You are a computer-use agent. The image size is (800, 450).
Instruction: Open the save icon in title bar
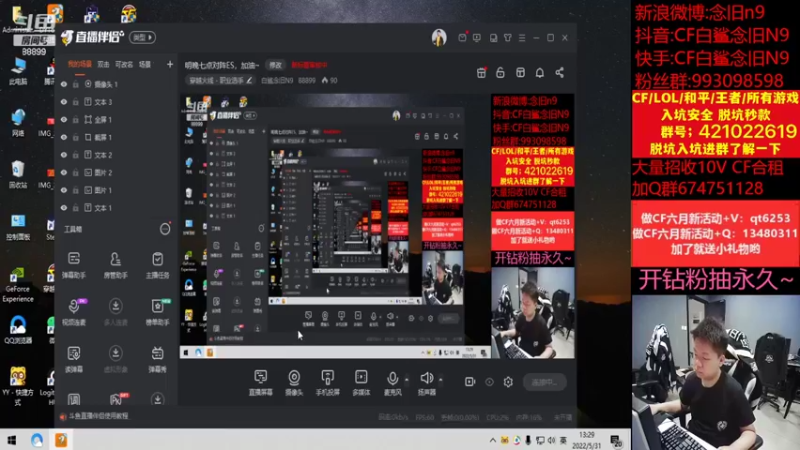tap(493, 38)
